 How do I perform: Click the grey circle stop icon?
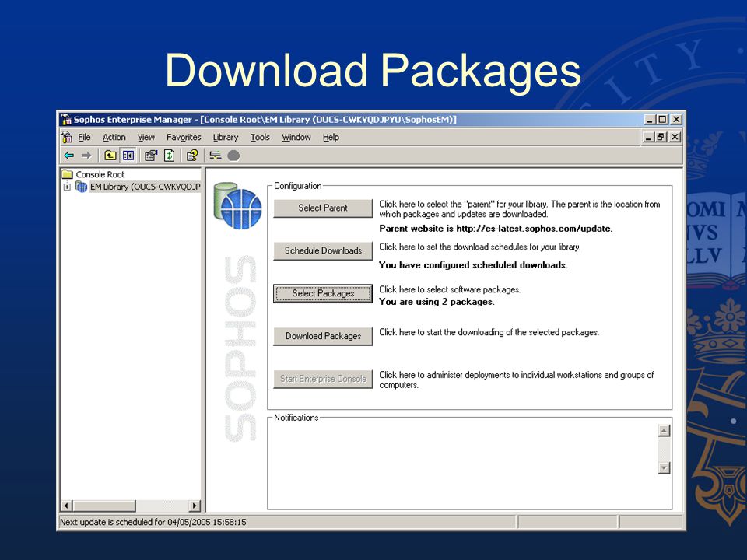tap(233, 156)
